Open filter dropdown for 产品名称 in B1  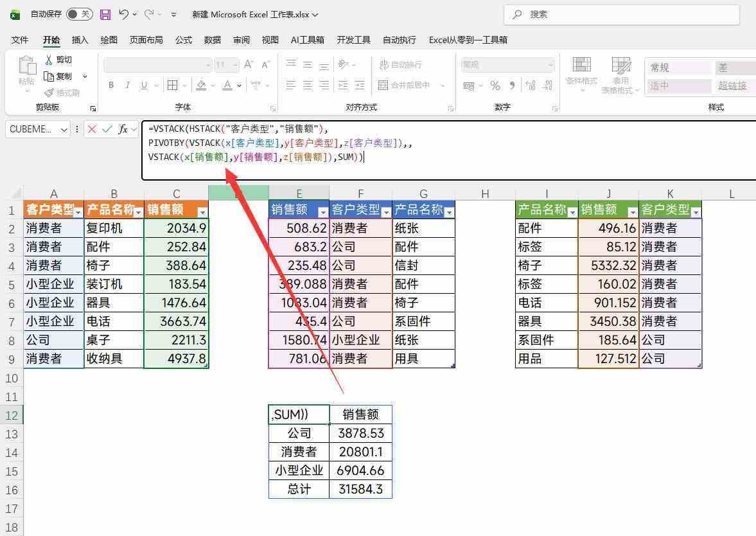138,212
